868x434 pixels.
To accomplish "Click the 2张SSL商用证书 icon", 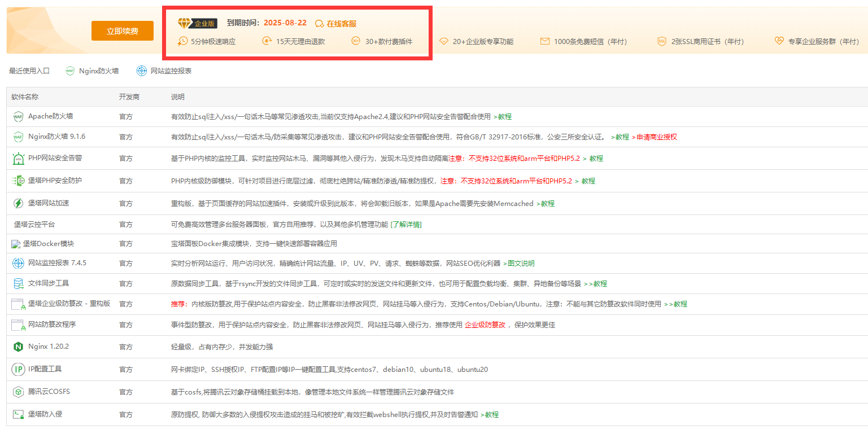I will pyautogui.click(x=662, y=41).
